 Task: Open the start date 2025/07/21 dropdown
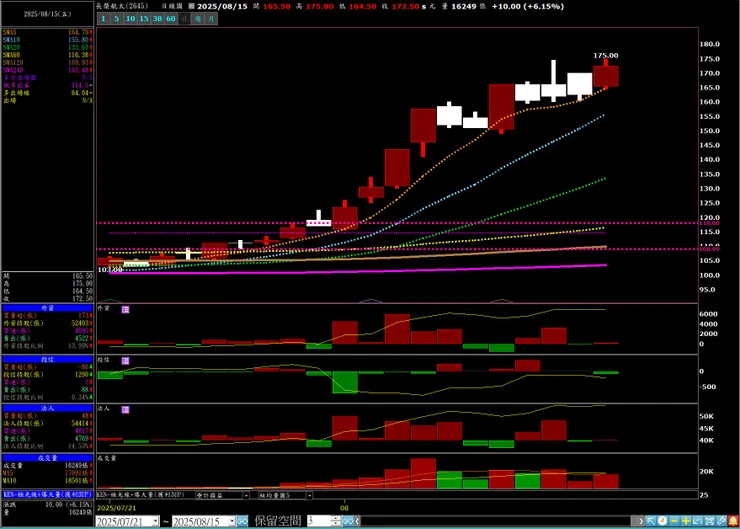point(155,521)
